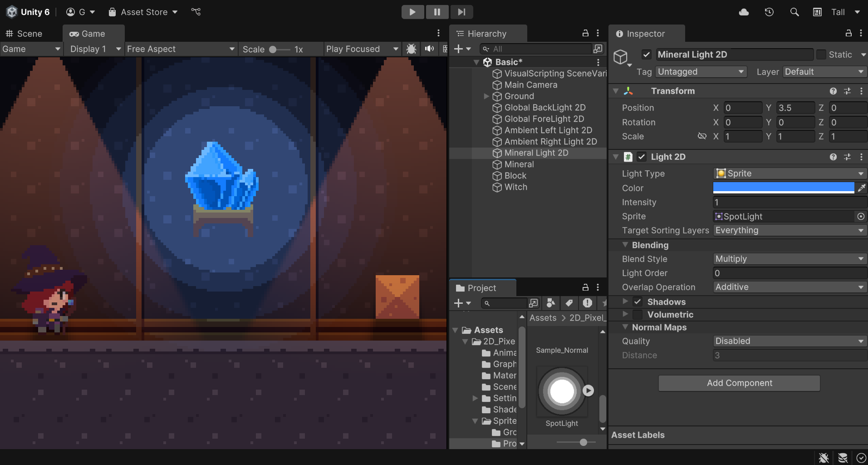Uncheck the Shadows checkbox

click(638, 302)
